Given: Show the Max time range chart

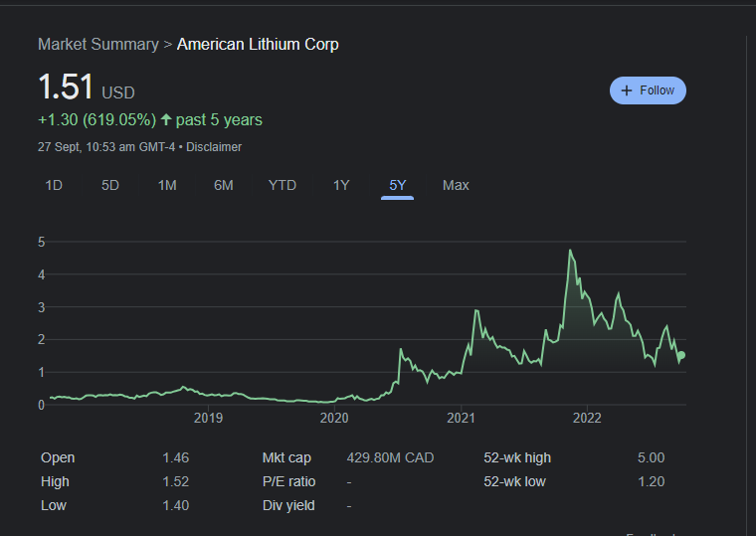Looking at the screenshot, I should click(456, 186).
